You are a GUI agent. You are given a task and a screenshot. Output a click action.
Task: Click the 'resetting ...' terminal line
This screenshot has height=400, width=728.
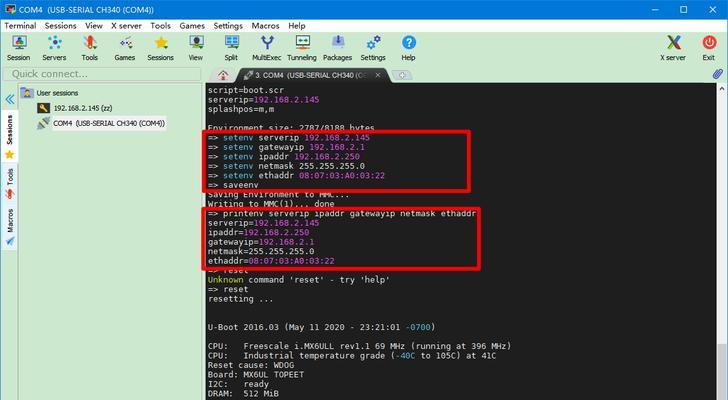click(x=240, y=299)
